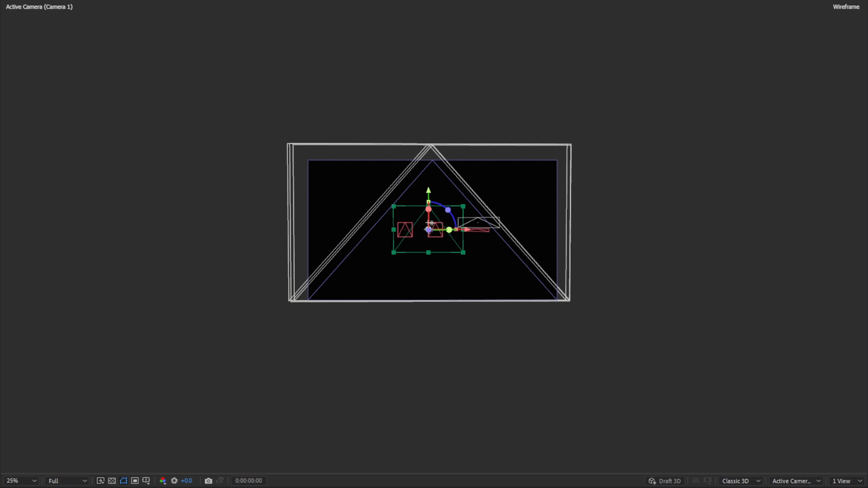This screenshot has width=868, height=488.
Task: Click the extended viewer icon
Action: (708, 481)
